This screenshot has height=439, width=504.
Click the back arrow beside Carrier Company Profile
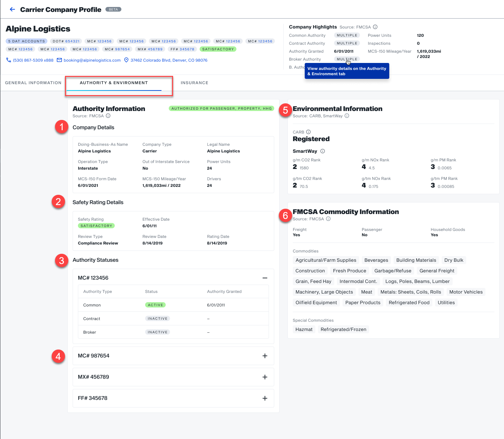pos(12,9)
